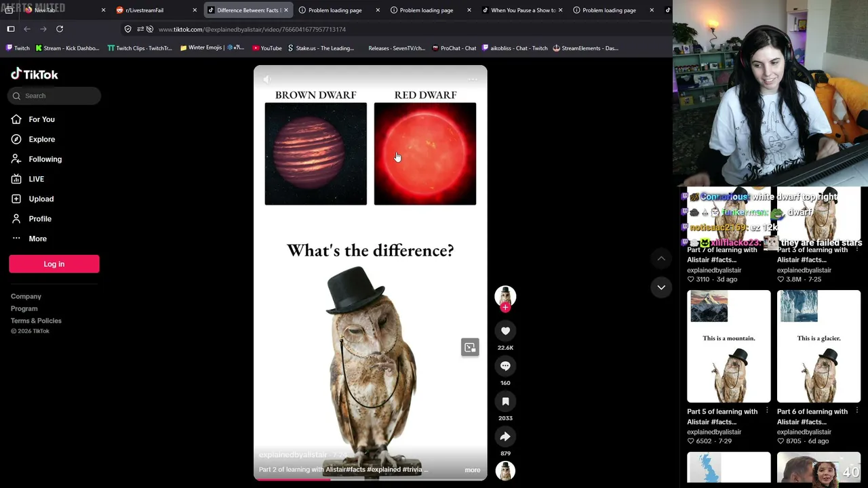Close the r/LivestreamFail tab
Viewport: 868px width, 488px height.
[x=195, y=10]
